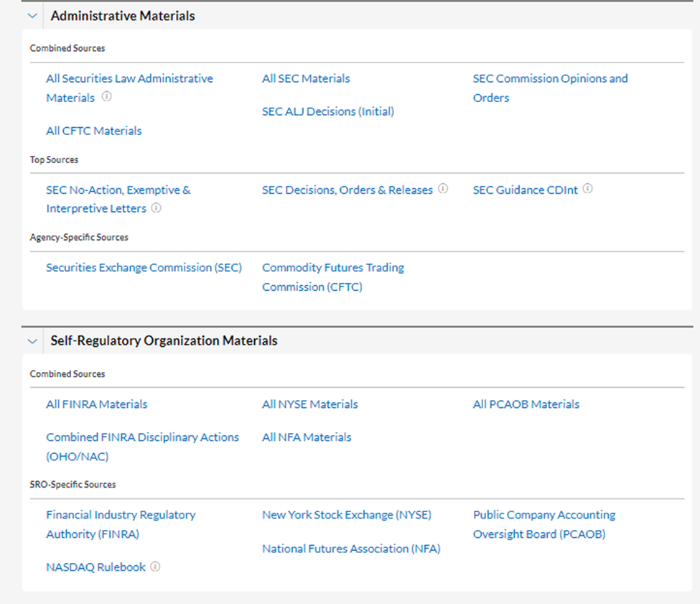Collapse Self-Regulatory Organization Materials section chevron
700x604 pixels.
point(32,342)
